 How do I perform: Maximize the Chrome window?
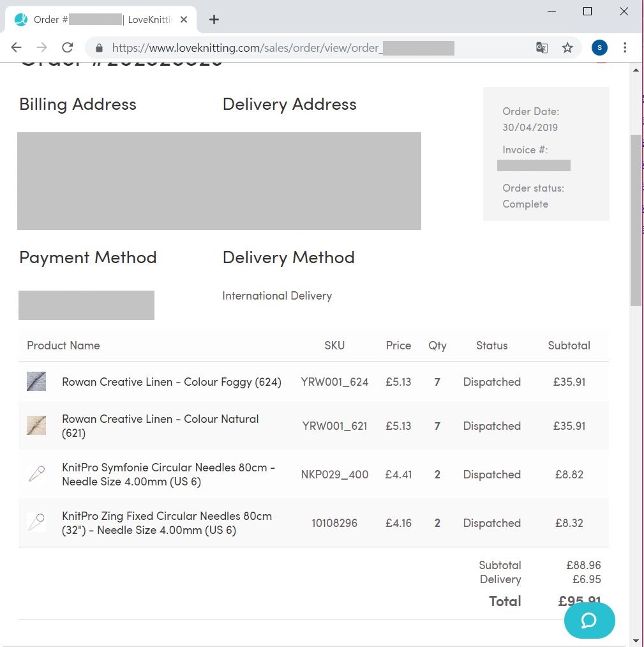588,11
